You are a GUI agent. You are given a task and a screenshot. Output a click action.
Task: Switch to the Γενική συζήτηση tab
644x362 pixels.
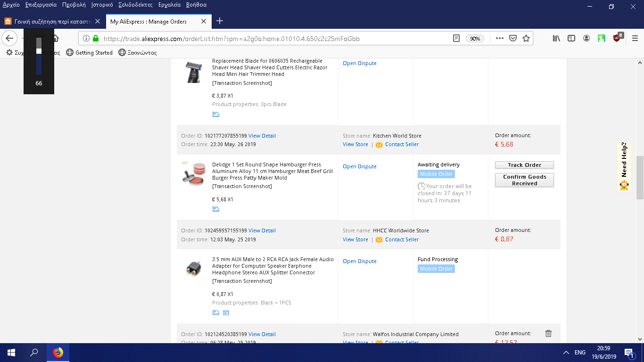click(52, 21)
